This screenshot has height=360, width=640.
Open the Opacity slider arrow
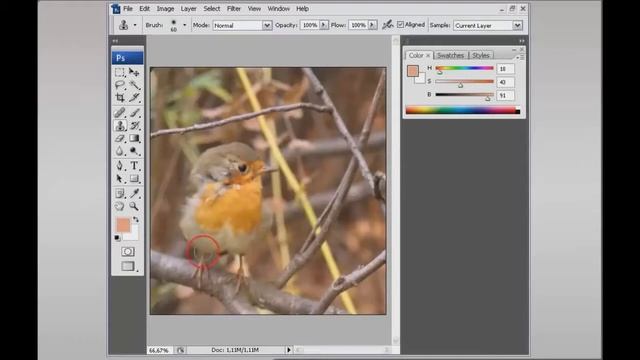click(324, 25)
